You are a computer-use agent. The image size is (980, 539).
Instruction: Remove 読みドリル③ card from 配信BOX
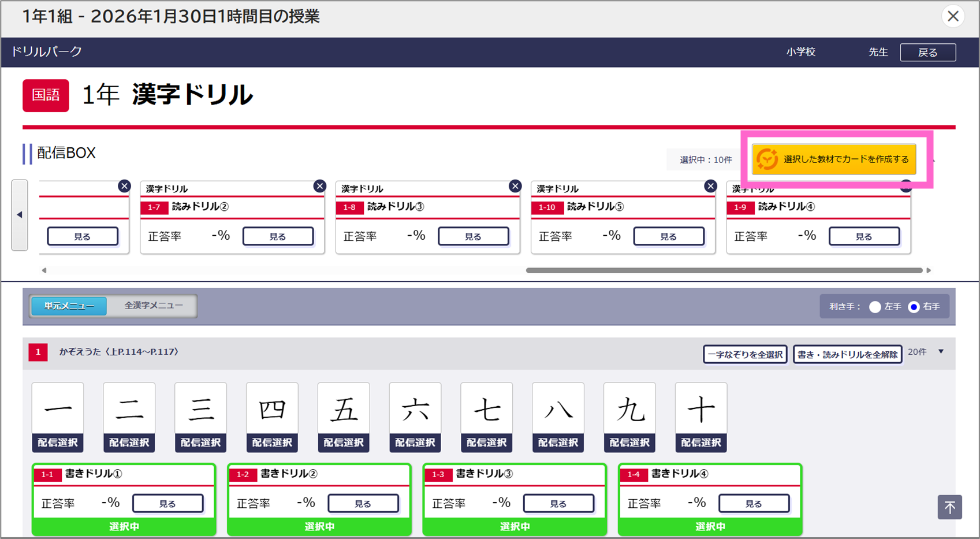[x=515, y=186]
